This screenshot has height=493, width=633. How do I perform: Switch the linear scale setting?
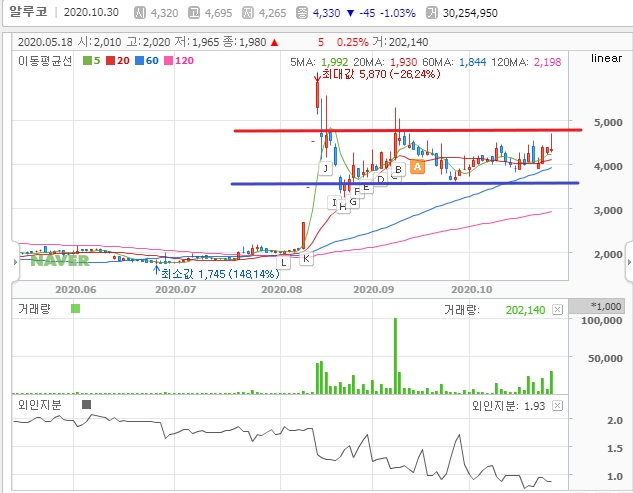[x=606, y=58]
